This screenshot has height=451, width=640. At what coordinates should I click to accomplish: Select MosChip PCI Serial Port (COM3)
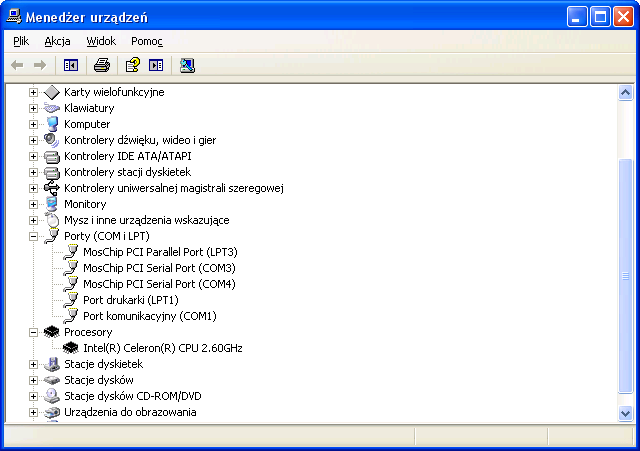159,268
